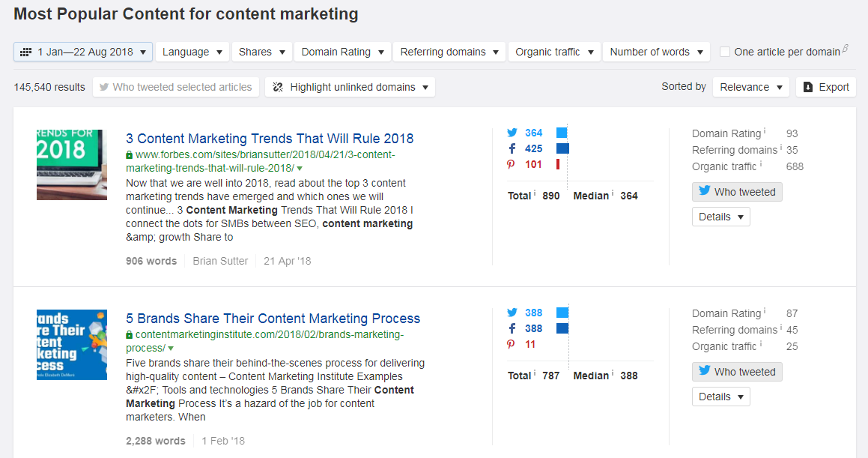868x458 pixels.
Task: Click info icon next to Referring domains 35
Action: click(x=781, y=148)
